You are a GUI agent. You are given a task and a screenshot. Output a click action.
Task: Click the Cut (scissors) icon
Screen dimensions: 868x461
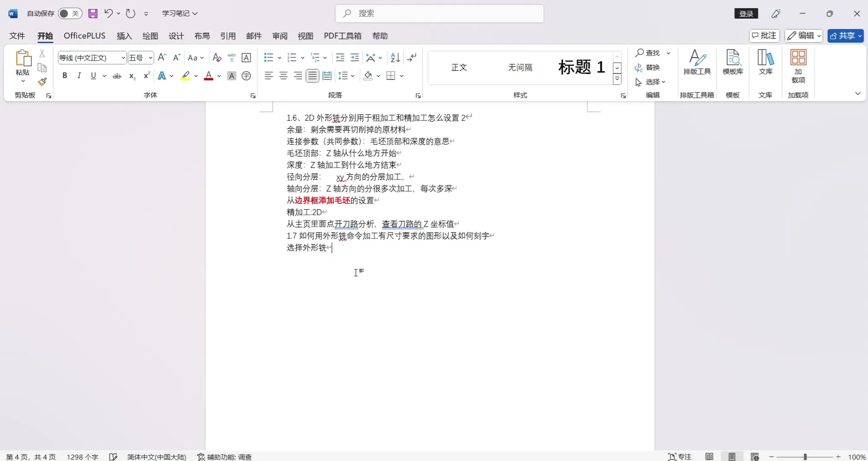click(x=42, y=53)
